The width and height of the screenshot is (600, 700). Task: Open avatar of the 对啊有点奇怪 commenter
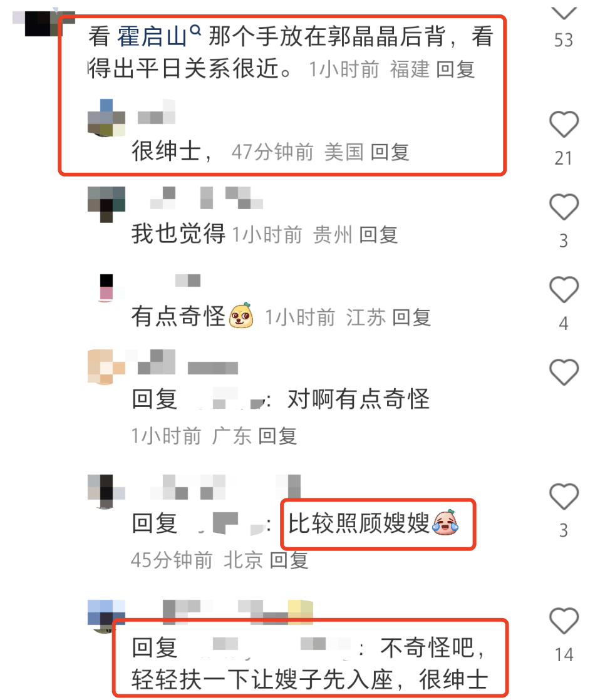[106, 367]
